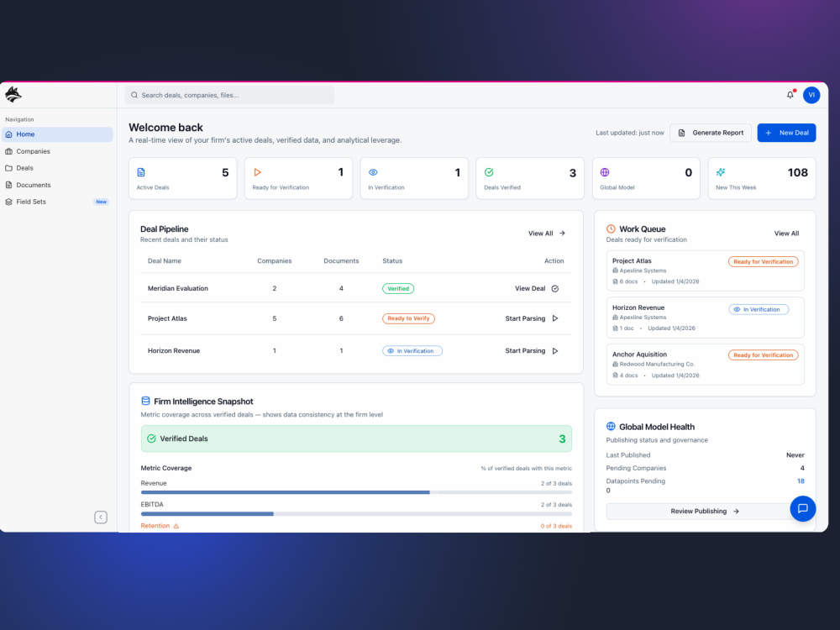
Task: Click the Retention metric label
Action: [155, 526]
